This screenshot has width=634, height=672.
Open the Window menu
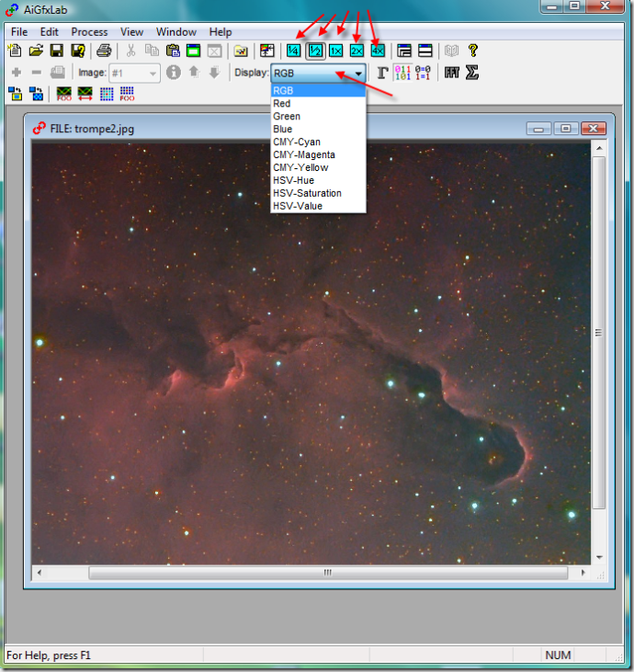175,32
